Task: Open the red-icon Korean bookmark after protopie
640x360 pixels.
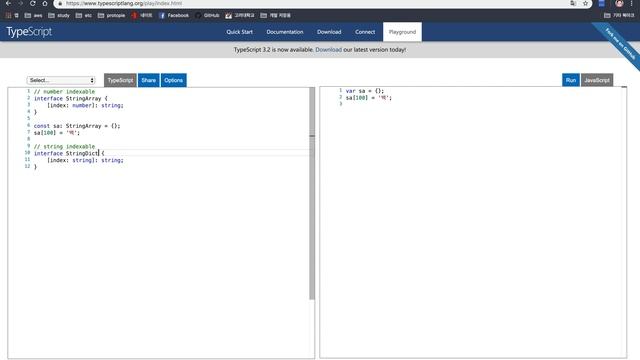Action: click(142, 16)
